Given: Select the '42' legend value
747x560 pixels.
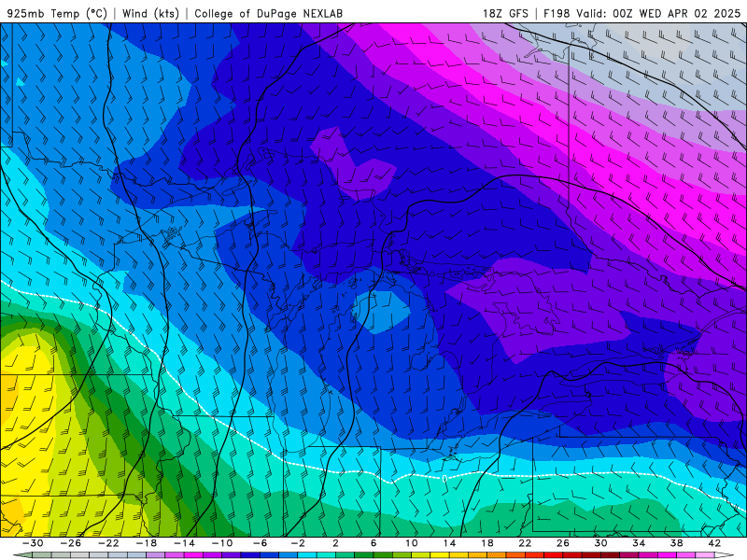Looking at the screenshot, I should (714, 543).
